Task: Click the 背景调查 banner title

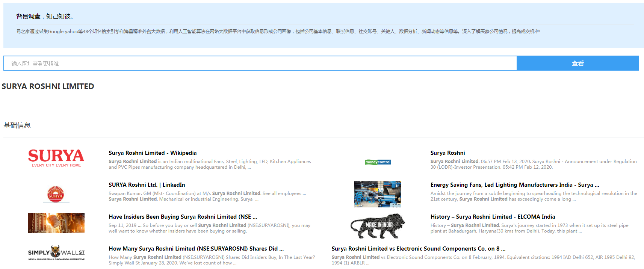Action: coord(45,17)
